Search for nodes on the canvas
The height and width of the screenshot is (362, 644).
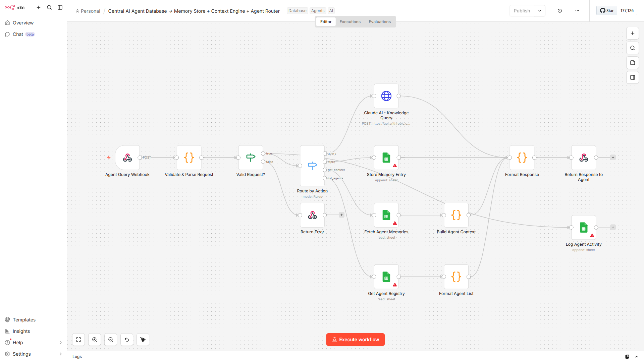point(633,48)
